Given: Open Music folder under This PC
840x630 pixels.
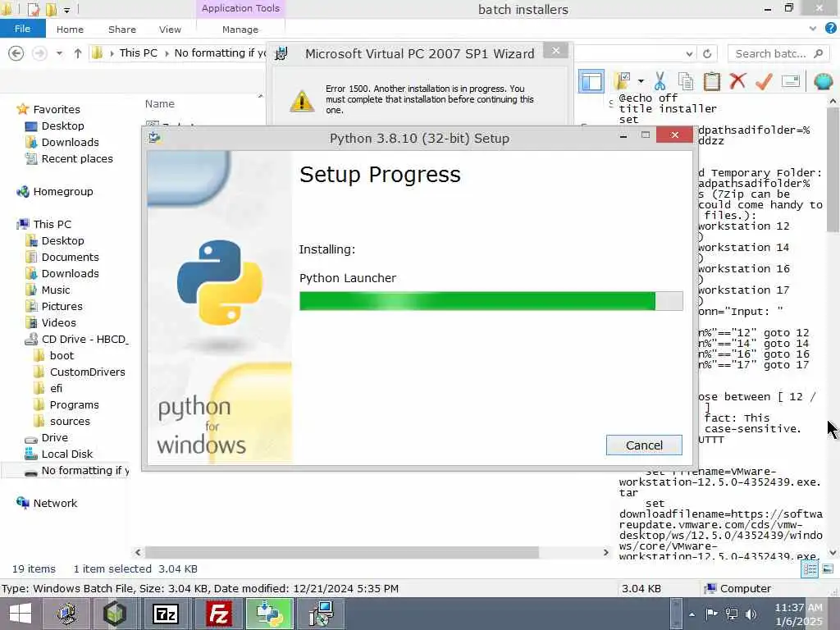Looking at the screenshot, I should pyautogui.click(x=56, y=290).
